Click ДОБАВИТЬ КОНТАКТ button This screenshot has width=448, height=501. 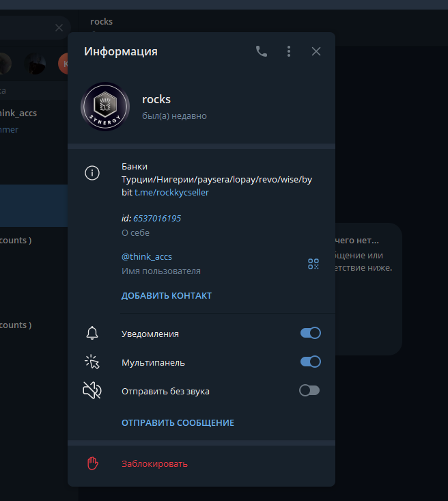click(167, 295)
